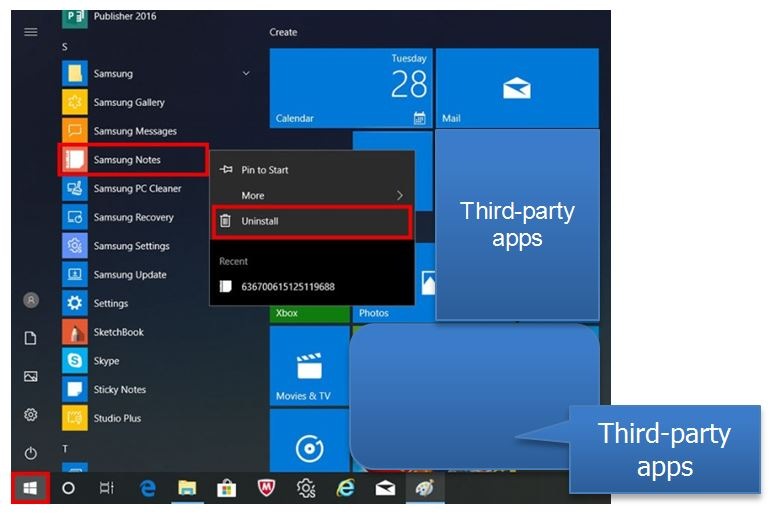Click the Samsung folder icon
This screenshot has height=521, width=774.
(x=75, y=74)
